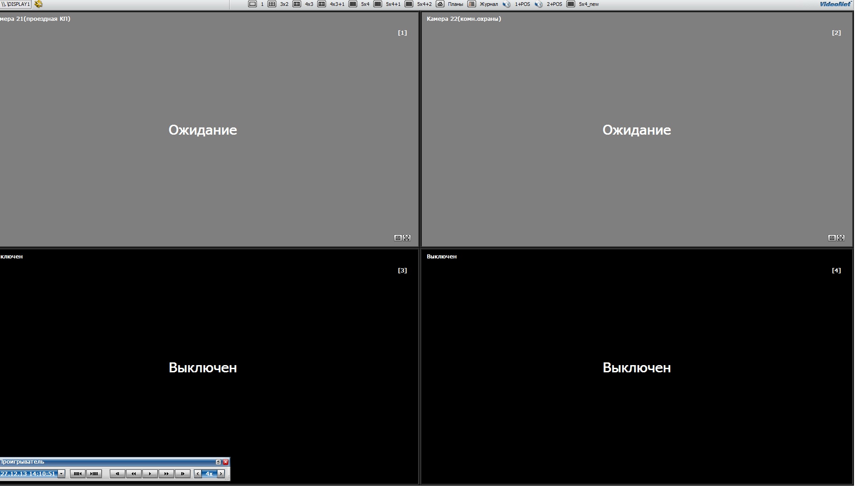Jump to the previous recording fragment

(x=77, y=474)
